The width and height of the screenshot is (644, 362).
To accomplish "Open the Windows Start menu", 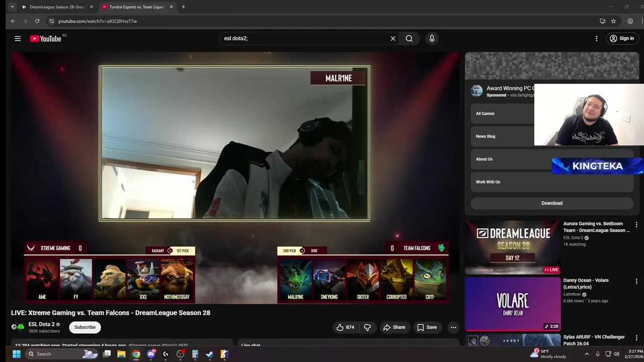I will tap(16, 354).
